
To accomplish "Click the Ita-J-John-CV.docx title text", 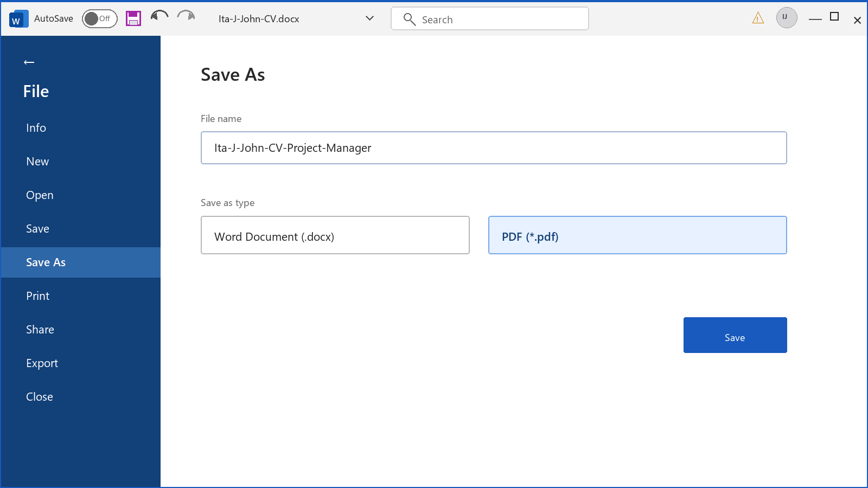I will [259, 19].
